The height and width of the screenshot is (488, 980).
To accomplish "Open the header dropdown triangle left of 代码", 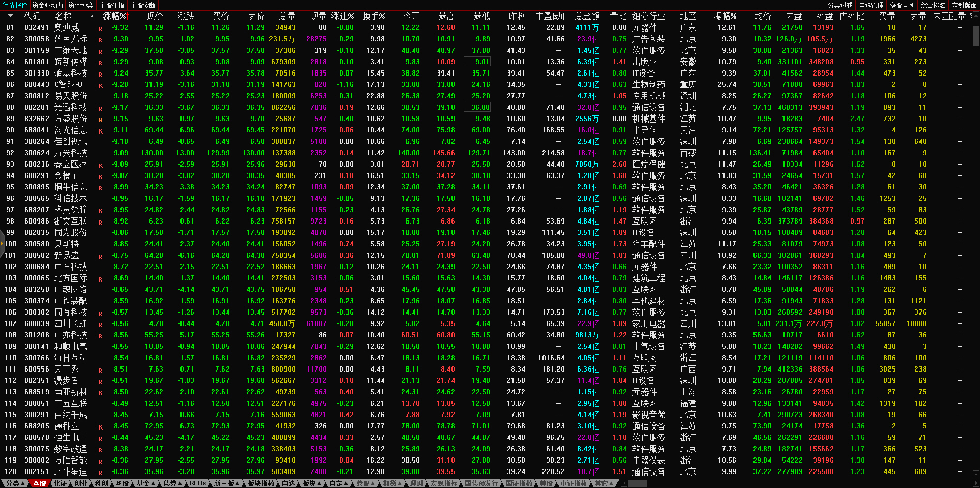I will (10, 16).
